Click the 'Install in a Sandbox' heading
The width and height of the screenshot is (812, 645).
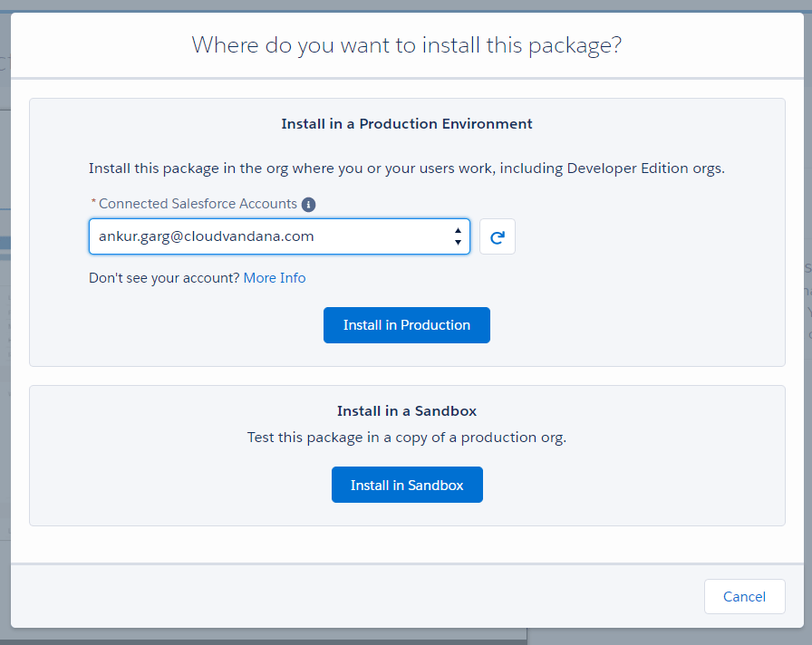tap(407, 411)
